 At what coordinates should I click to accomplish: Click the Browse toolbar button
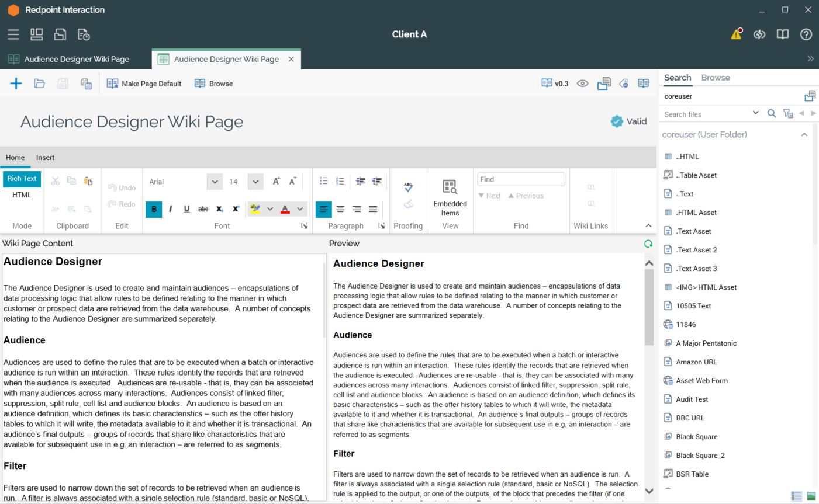(x=214, y=84)
